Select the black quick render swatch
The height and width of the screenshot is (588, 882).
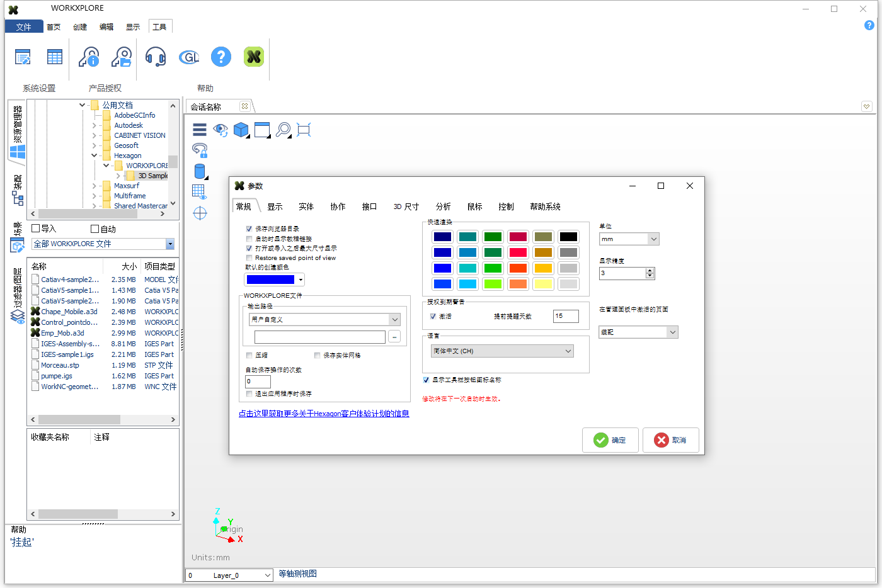(568, 237)
